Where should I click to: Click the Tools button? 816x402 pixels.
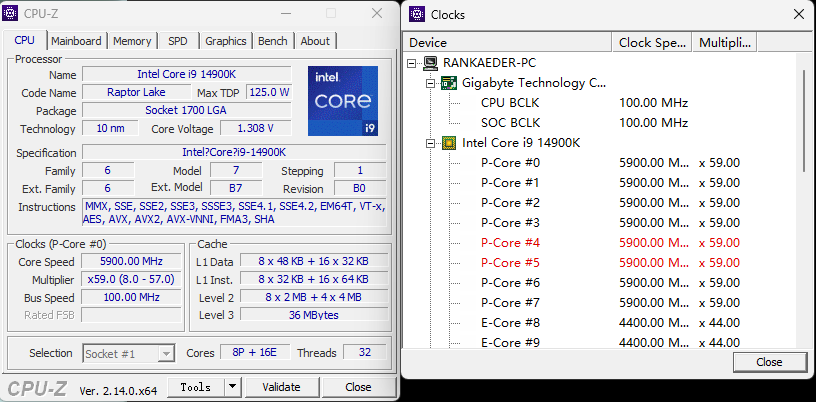click(x=195, y=387)
